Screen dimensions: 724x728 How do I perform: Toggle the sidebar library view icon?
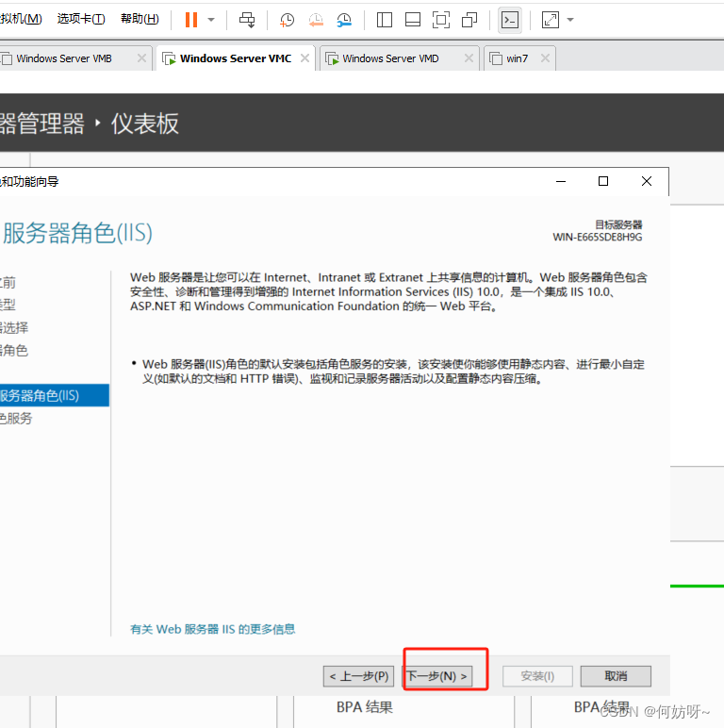384,20
